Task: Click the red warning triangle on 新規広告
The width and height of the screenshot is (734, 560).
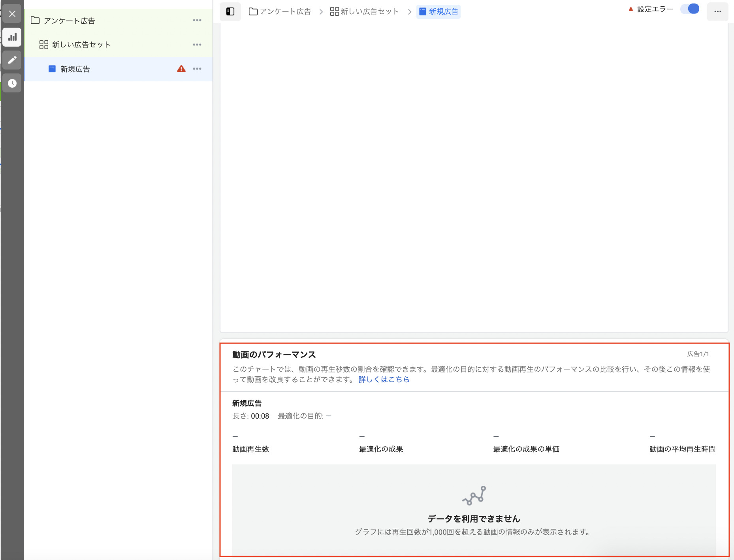Action: [x=181, y=69]
